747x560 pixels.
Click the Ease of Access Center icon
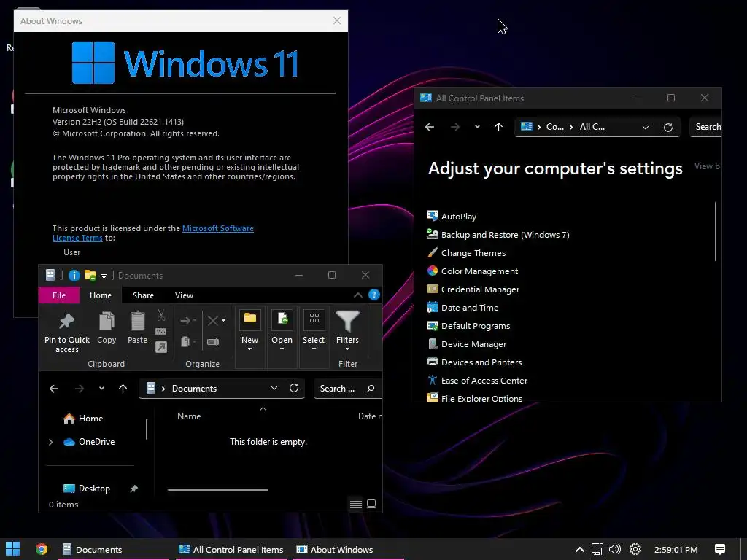432,380
